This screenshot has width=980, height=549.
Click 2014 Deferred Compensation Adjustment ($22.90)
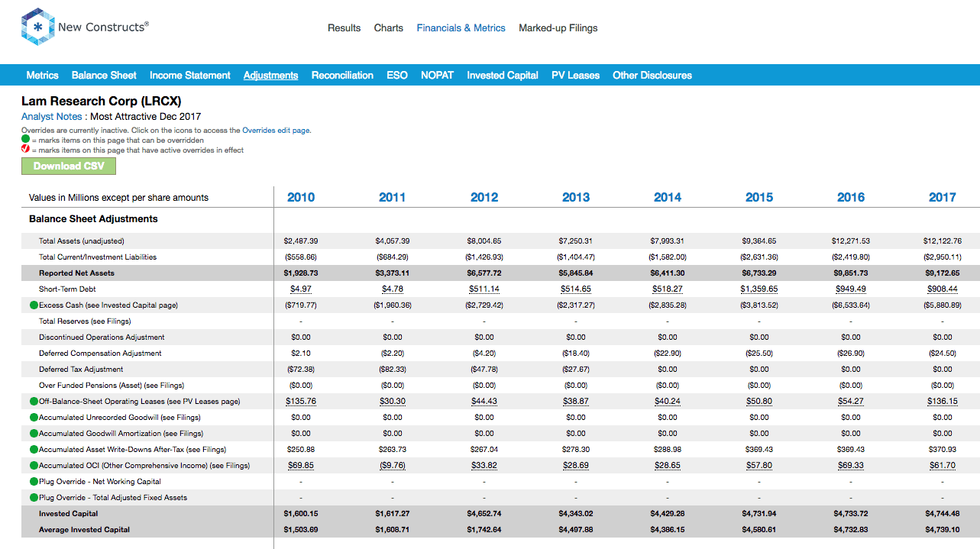pos(668,354)
